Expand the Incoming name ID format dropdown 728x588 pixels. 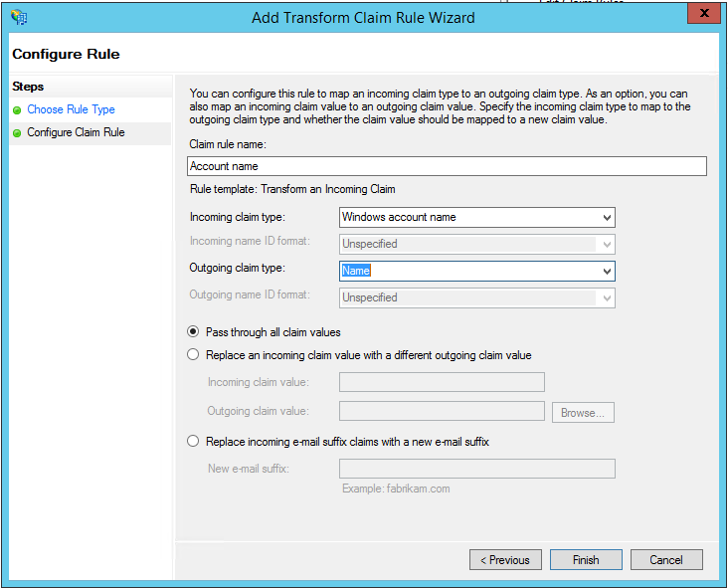coord(606,244)
